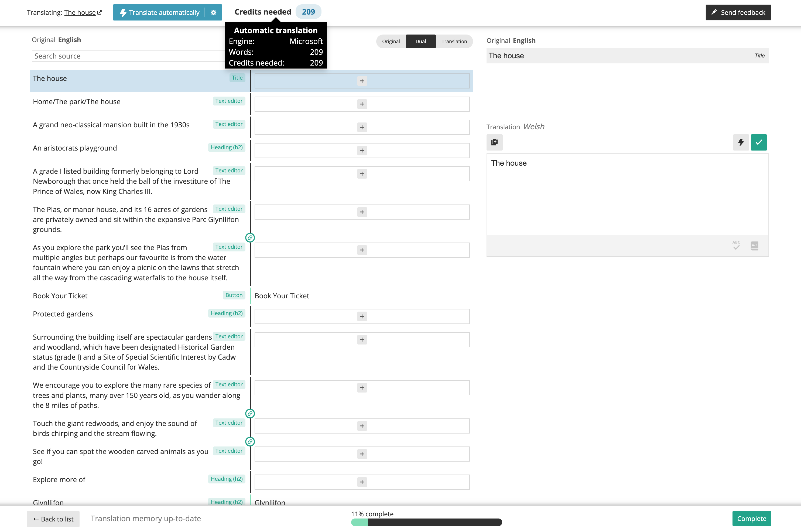Click the Button tag on Book Your Ticket
This screenshot has width=801, height=532.
234,295
